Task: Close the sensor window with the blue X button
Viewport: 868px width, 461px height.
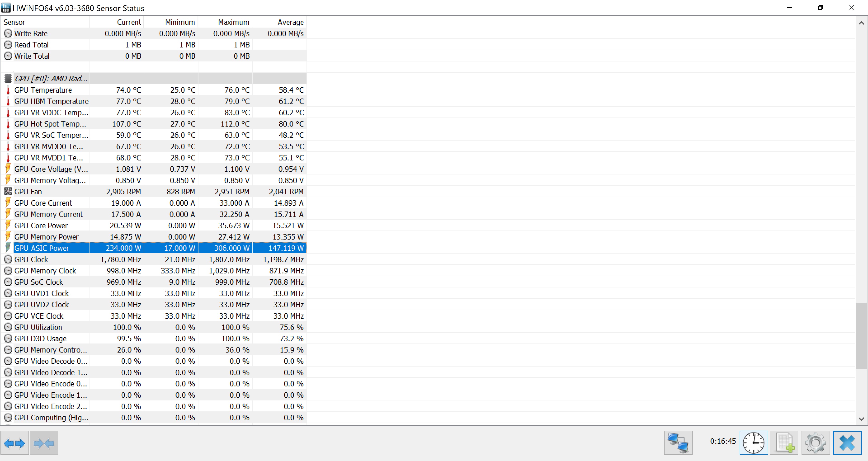Action: click(x=847, y=443)
